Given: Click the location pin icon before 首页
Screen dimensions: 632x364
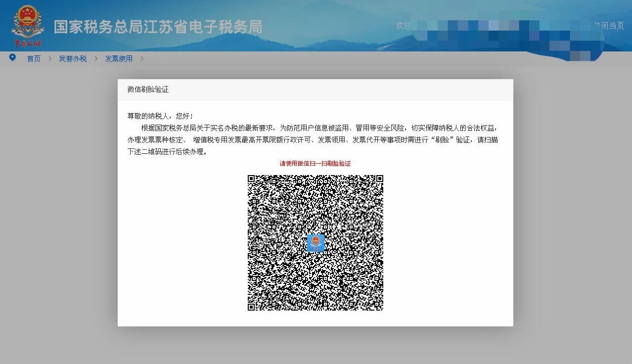Looking at the screenshot, I should (13, 58).
